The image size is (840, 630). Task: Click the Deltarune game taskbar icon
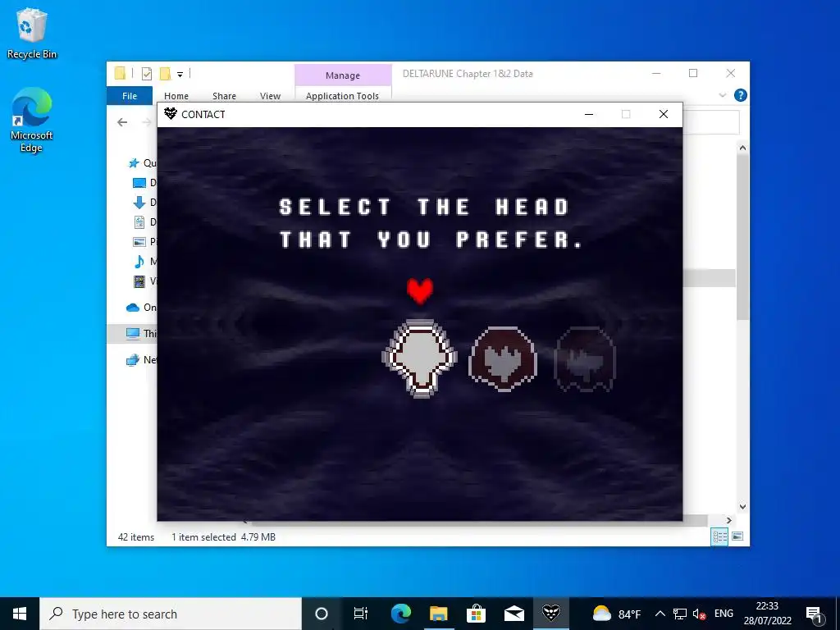(550, 614)
